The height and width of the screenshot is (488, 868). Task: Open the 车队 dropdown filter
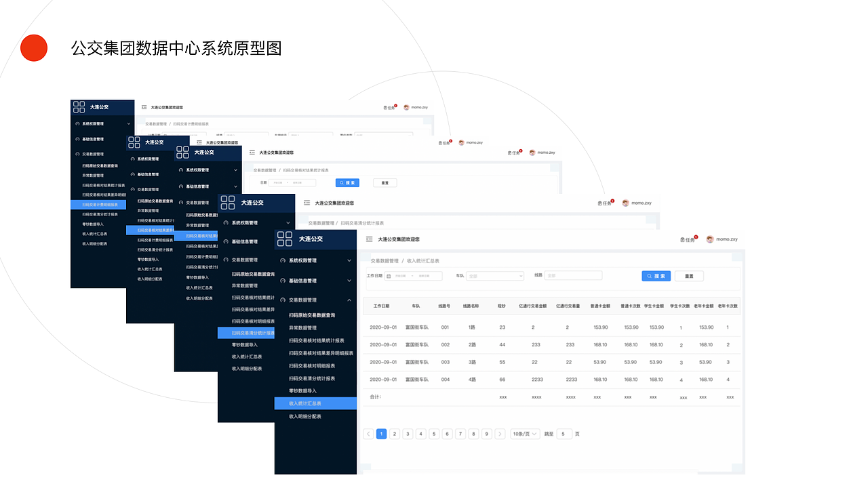495,276
